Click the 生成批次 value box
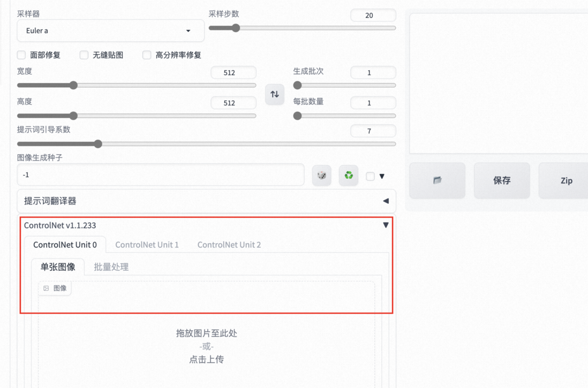This screenshot has width=588, height=388. click(373, 73)
